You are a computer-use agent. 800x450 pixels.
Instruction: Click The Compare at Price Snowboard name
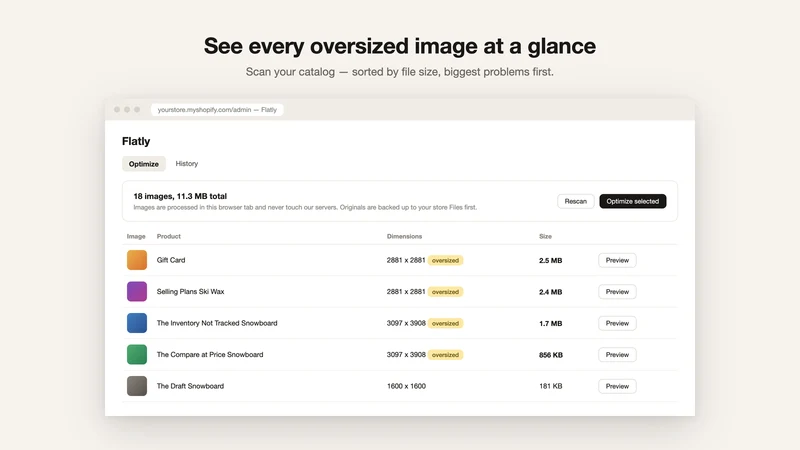pos(210,355)
